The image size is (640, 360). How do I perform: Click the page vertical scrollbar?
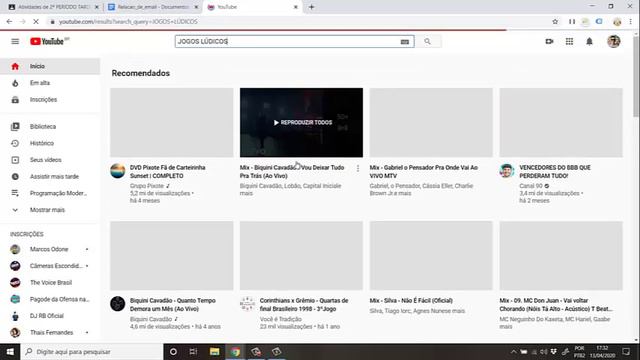(x=636, y=76)
